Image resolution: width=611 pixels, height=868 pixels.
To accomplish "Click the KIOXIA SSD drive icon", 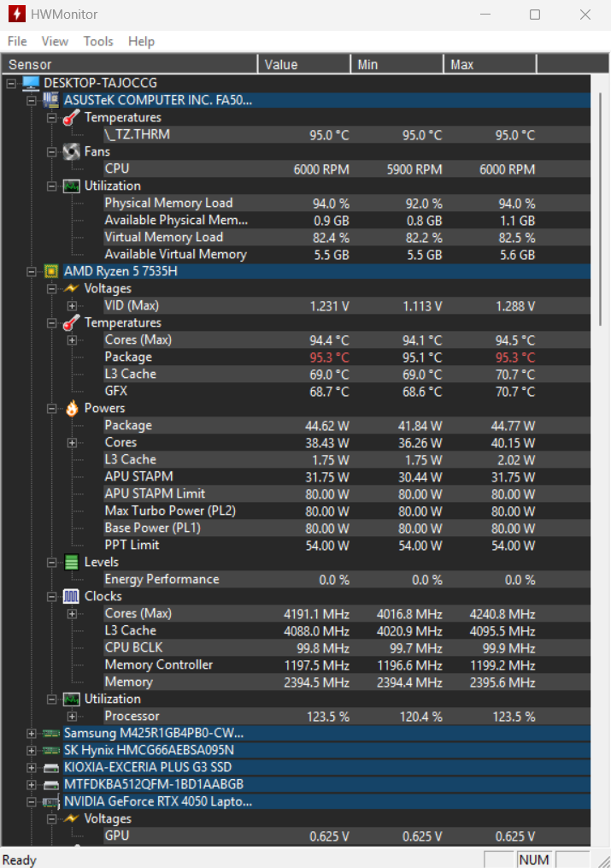I will [x=51, y=768].
